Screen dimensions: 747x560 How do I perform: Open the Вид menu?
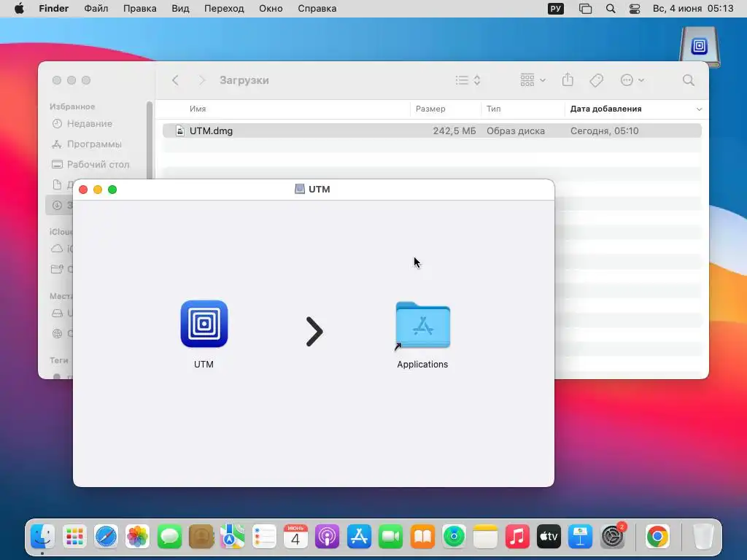click(x=180, y=9)
